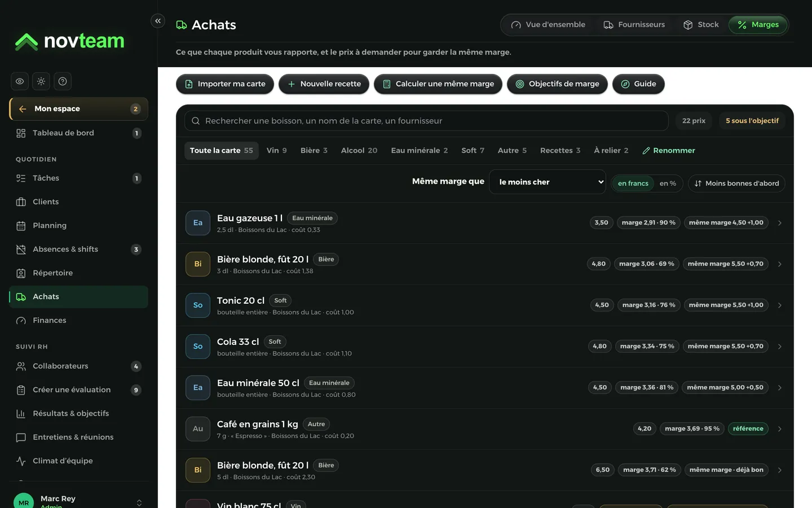
Task: Toggle light theme with the sun icon
Action: pos(41,81)
